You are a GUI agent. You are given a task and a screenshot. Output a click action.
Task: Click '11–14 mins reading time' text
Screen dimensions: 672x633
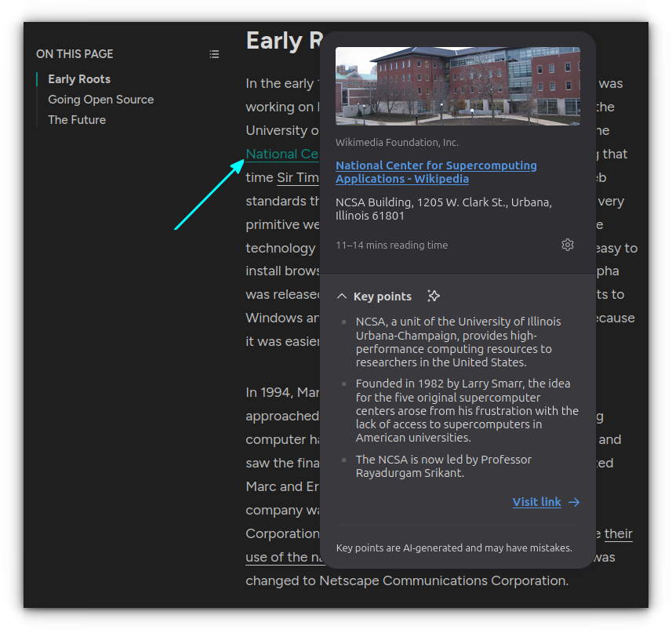(x=392, y=246)
